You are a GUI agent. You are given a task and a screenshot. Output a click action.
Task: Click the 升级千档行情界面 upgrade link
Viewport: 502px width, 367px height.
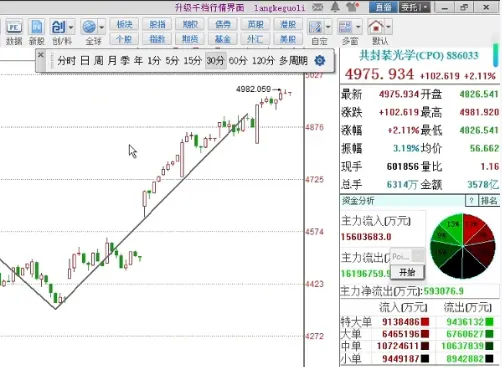[210, 7]
